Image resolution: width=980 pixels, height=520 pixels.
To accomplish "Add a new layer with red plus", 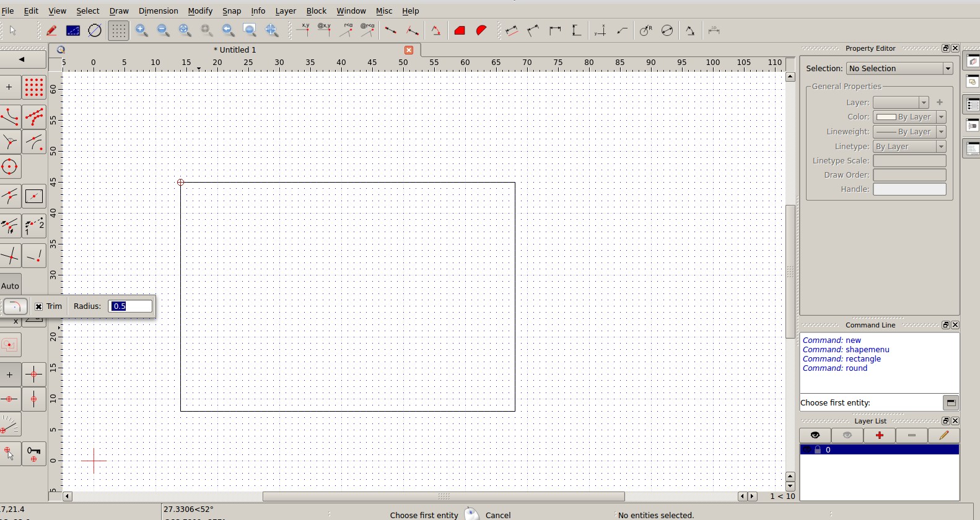I will click(879, 436).
